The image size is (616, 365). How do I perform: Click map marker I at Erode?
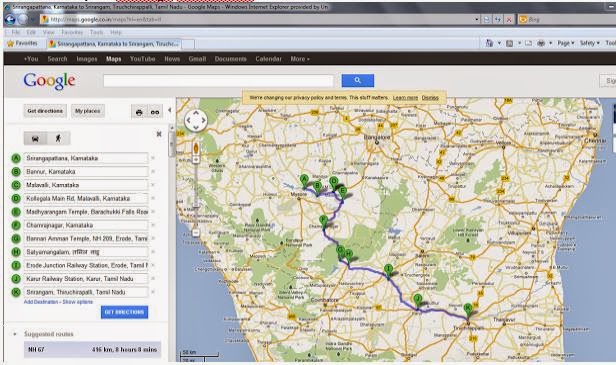click(388, 270)
